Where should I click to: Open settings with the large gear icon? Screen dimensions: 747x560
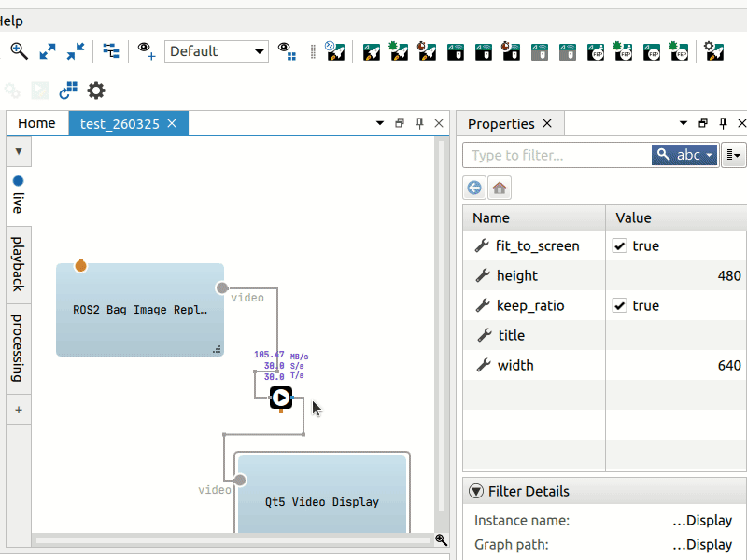pyautogui.click(x=96, y=91)
